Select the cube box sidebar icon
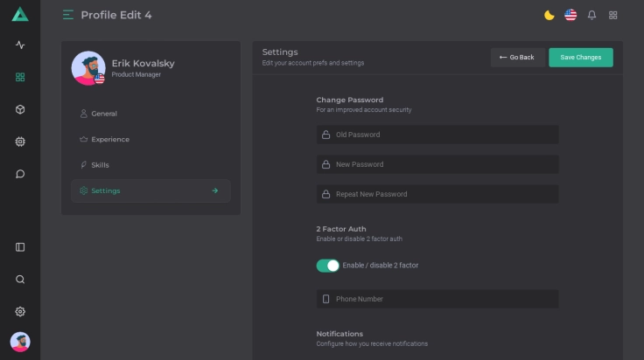 (x=20, y=109)
